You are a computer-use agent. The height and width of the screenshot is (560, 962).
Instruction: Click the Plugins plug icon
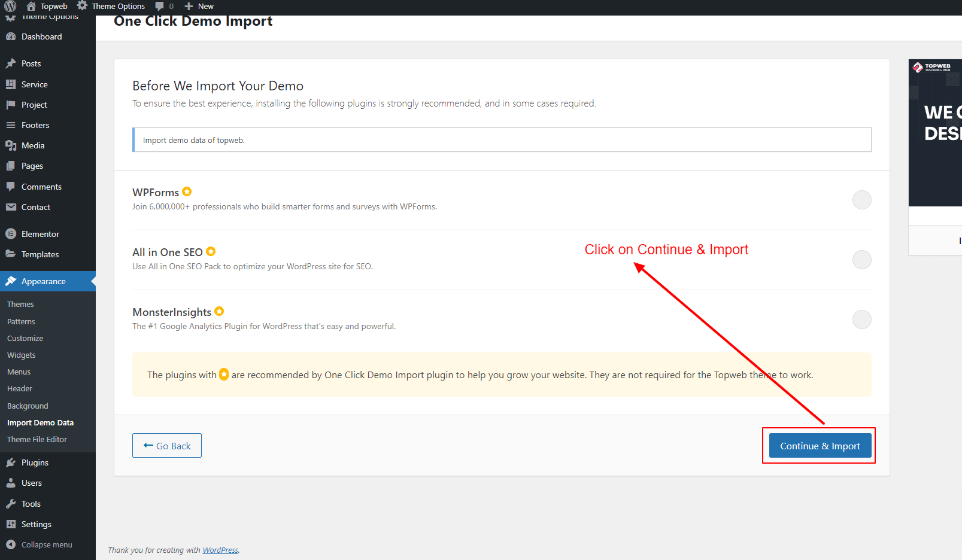(x=11, y=462)
